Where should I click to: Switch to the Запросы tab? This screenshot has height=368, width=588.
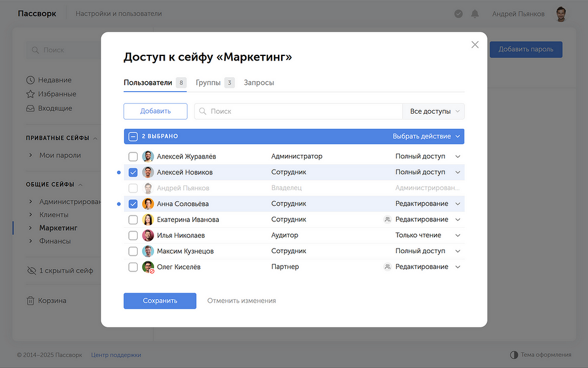point(259,82)
